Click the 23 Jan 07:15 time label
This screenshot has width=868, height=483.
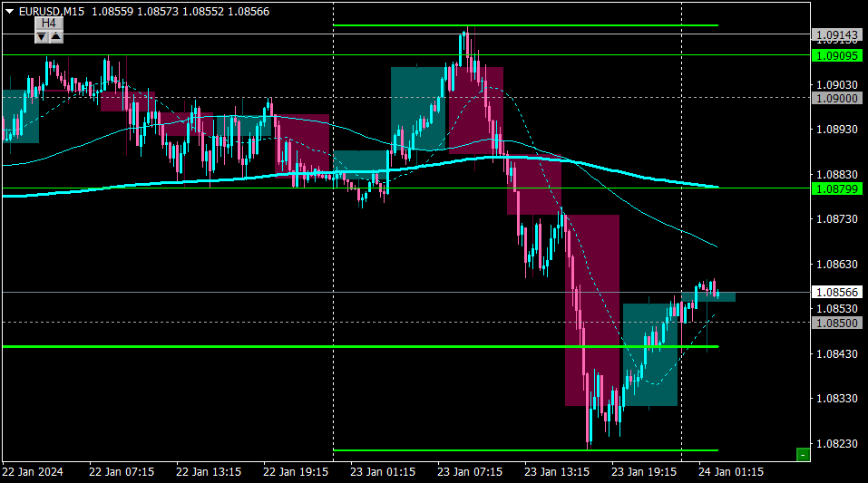[x=470, y=472]
